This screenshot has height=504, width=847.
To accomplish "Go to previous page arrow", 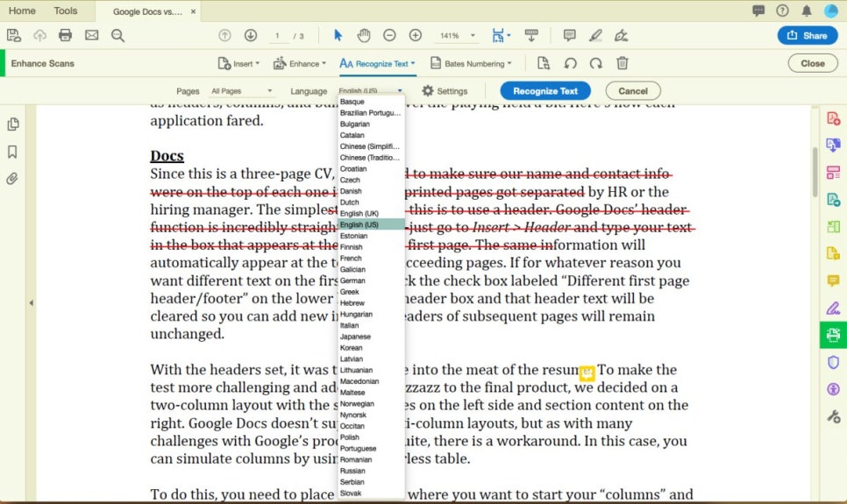I will (x=224, y=36).
